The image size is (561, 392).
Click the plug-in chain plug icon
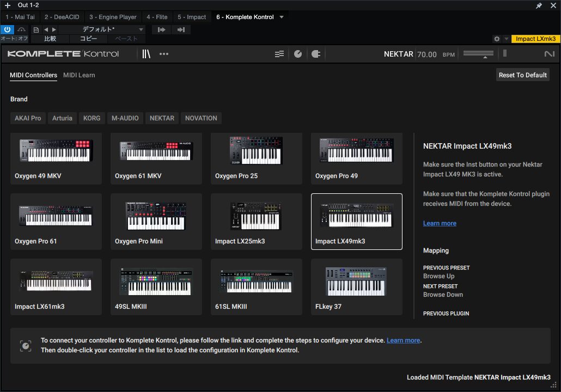tap(316, 54)
